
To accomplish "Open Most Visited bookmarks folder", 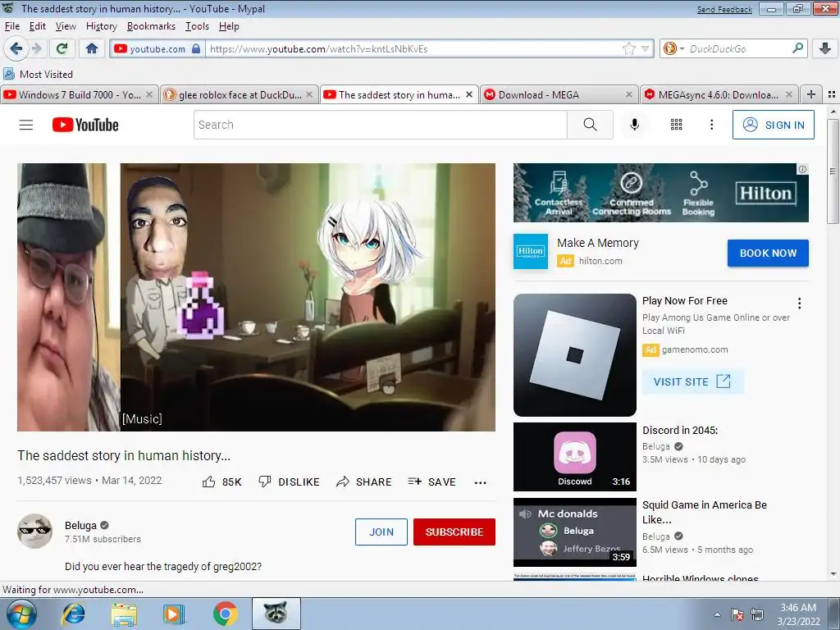I will (x=38, y=74).
